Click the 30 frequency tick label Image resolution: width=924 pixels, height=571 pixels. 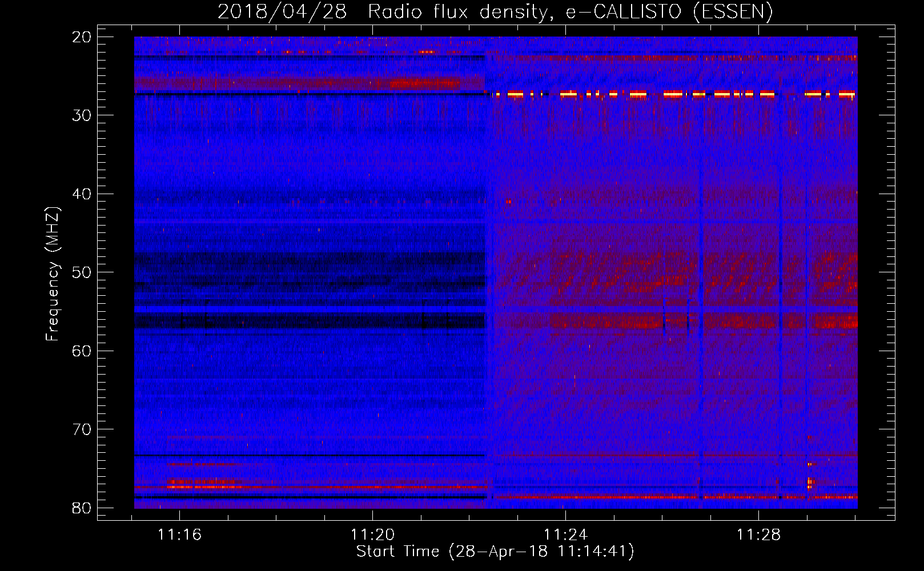pos(82,115)
